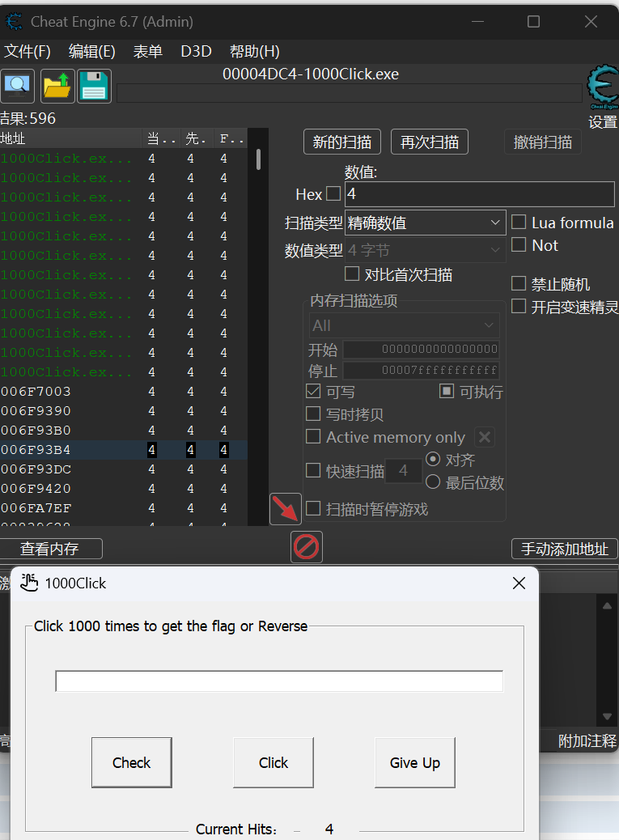
Task: Click the 1000Click window hand icon
Action: pos(29,583)
